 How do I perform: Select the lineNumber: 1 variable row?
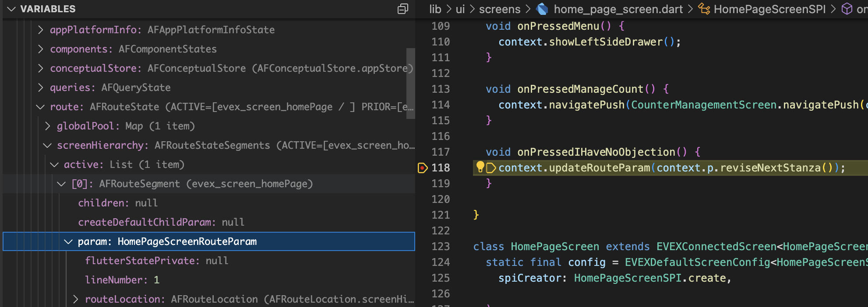click(122, 280)
